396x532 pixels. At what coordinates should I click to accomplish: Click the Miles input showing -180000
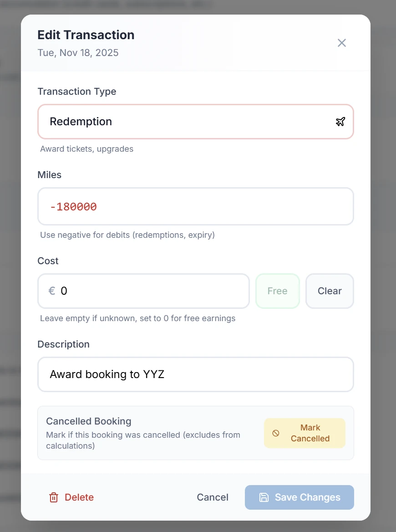(196, 206)
